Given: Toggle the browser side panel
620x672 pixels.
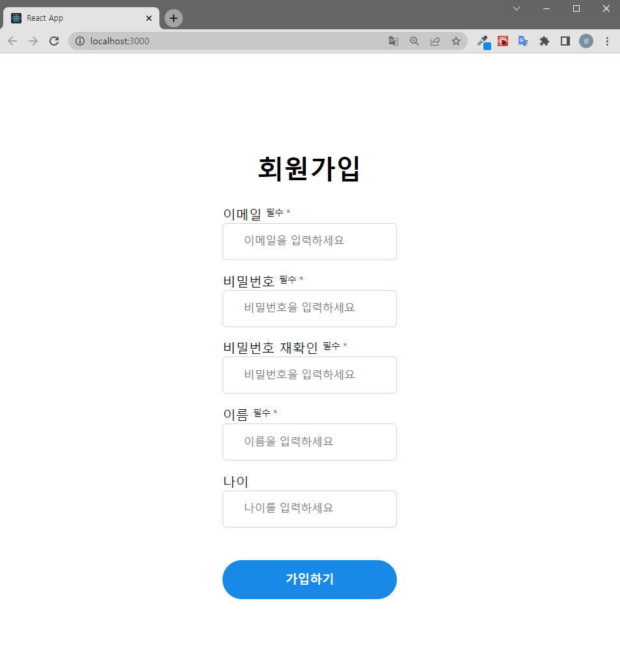Looking at the screenshot, I should pos(565,41).
